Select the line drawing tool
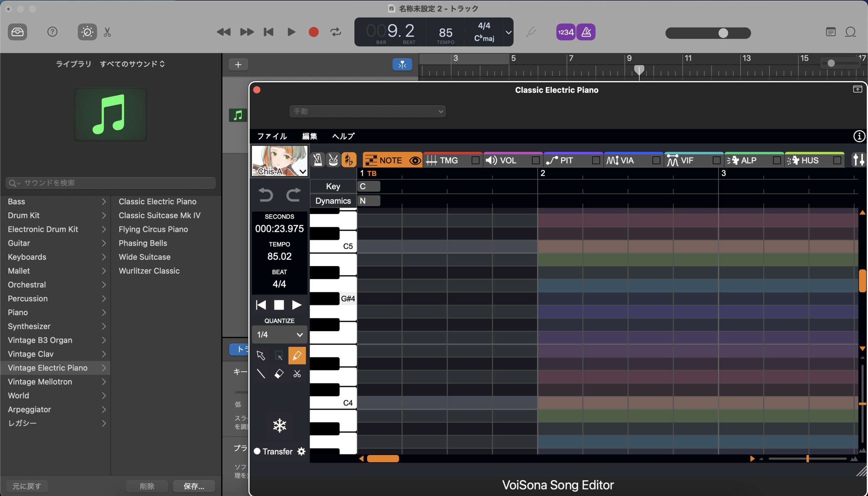Viewport: 868px width, 496px height. [261, 374]
